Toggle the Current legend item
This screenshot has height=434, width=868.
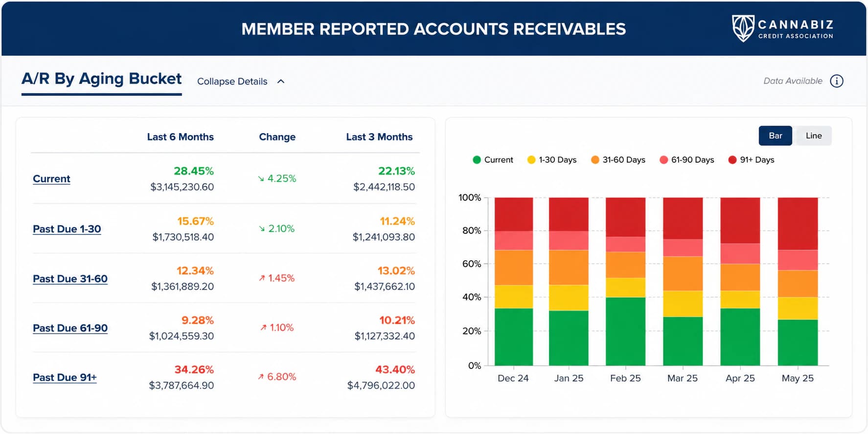(x=493, y=160)
